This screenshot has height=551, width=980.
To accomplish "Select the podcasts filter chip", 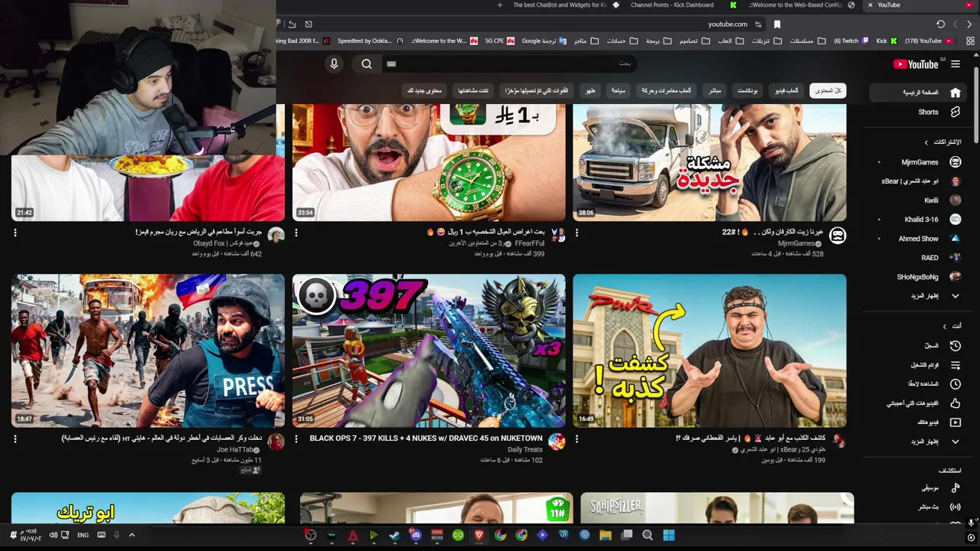I will point(747,90).
